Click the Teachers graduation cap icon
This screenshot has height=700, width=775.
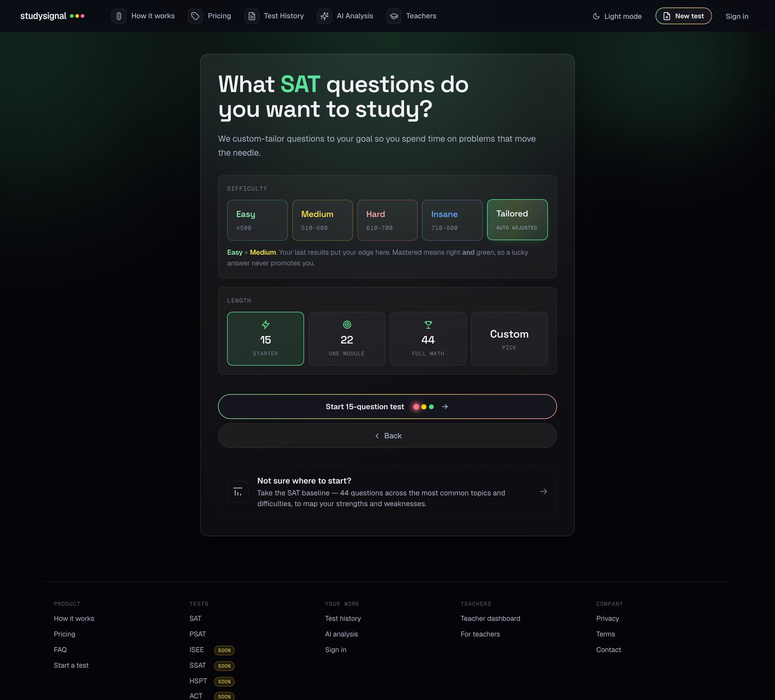point(394,16)
